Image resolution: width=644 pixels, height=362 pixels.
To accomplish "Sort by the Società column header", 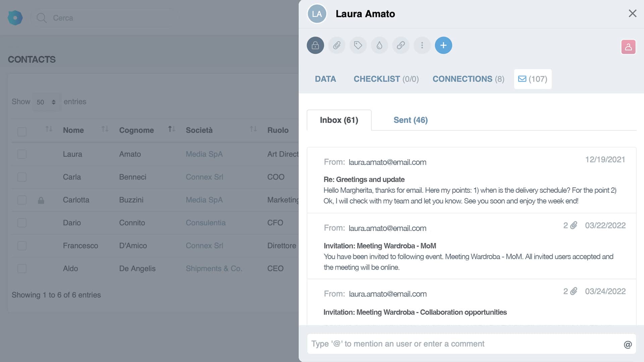I will click(199, 130).
